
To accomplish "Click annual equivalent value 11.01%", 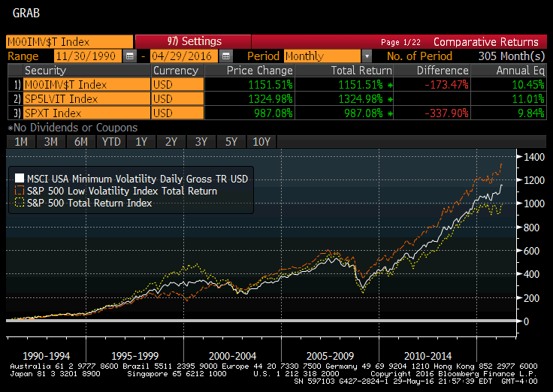I will click(x=528, y=99).
